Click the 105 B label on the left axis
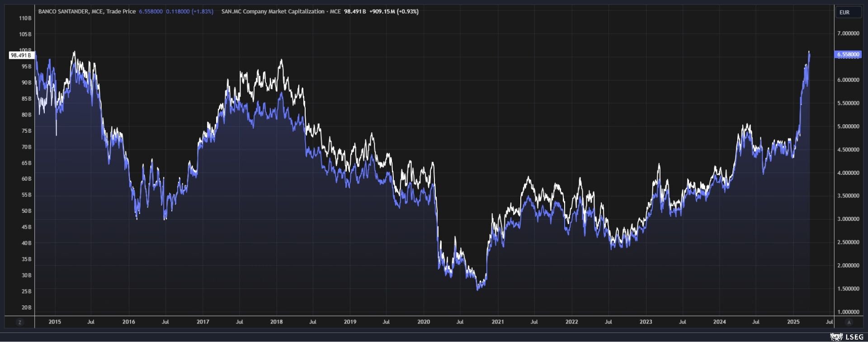 [x=25, y=34]
